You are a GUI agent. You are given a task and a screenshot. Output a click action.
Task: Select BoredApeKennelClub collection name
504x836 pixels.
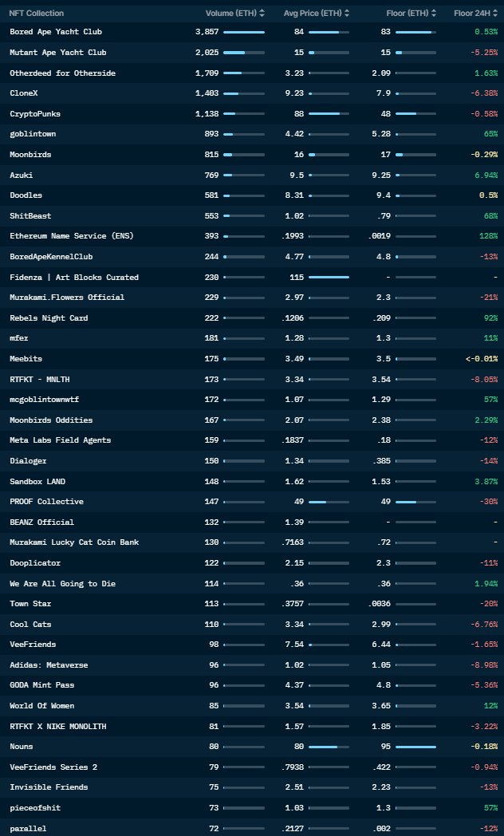[51, 256]
